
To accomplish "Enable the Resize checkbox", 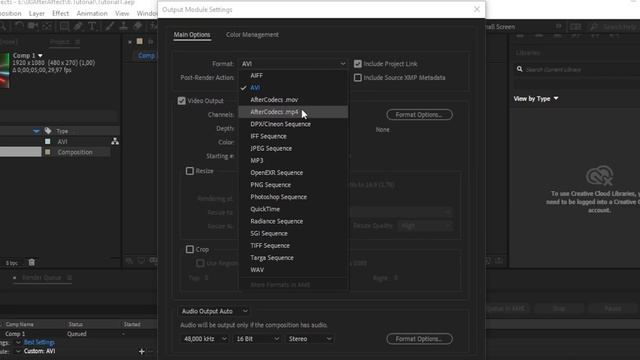I will pos(190,171).
